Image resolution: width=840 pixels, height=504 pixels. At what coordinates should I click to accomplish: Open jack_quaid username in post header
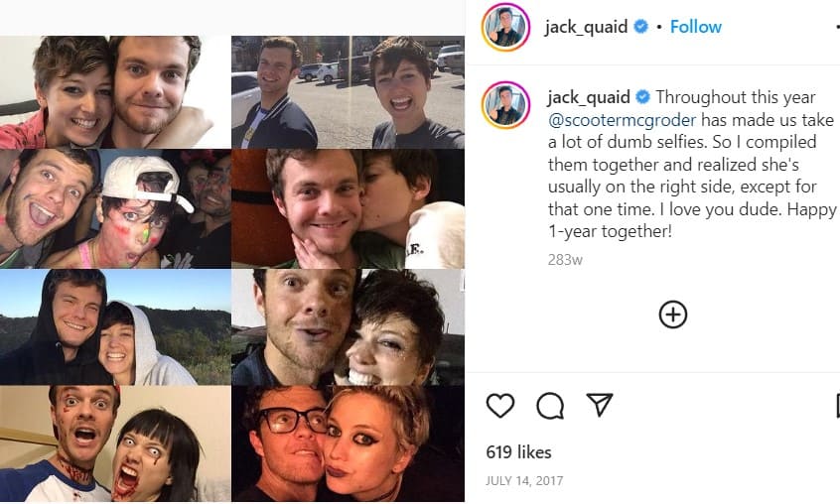[x=586, y=27]
